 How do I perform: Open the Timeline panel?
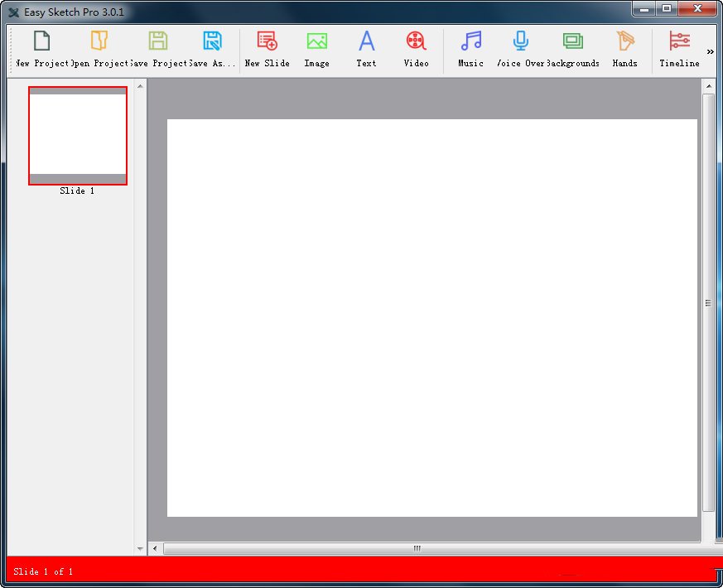pos(679,41)
